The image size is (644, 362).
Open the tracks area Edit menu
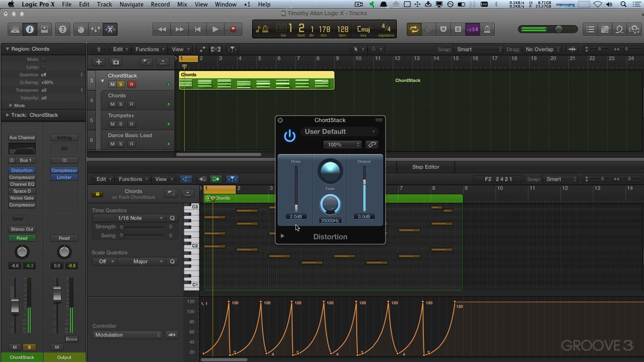click(x=120, y=49)
